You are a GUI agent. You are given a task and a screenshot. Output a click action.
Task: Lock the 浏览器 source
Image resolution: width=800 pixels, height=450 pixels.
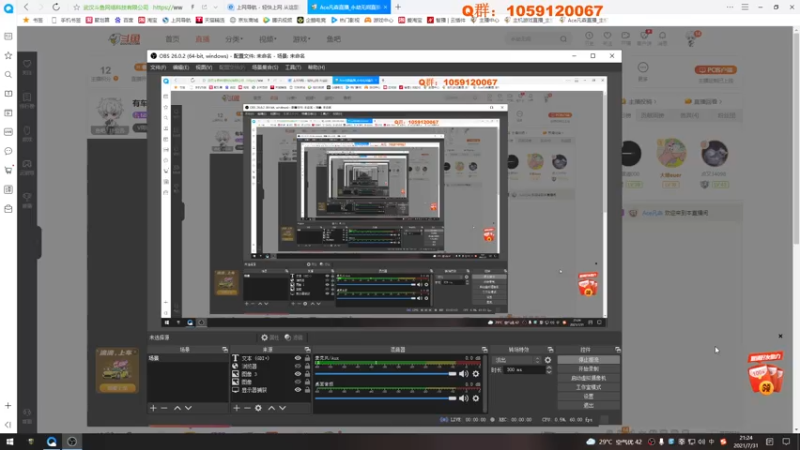point(307,366)
